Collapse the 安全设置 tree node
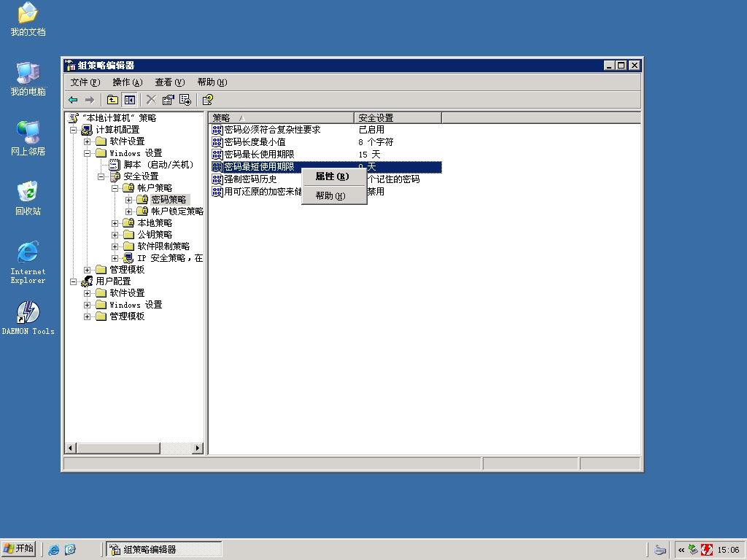 tap(101, 176)
